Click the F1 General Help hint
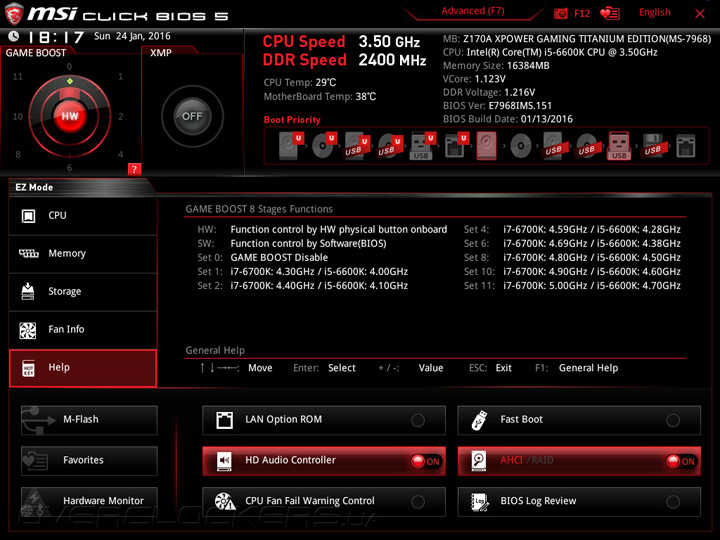This screenshot has width=720, height=540. pyautogui.click(x=576, y=368)
